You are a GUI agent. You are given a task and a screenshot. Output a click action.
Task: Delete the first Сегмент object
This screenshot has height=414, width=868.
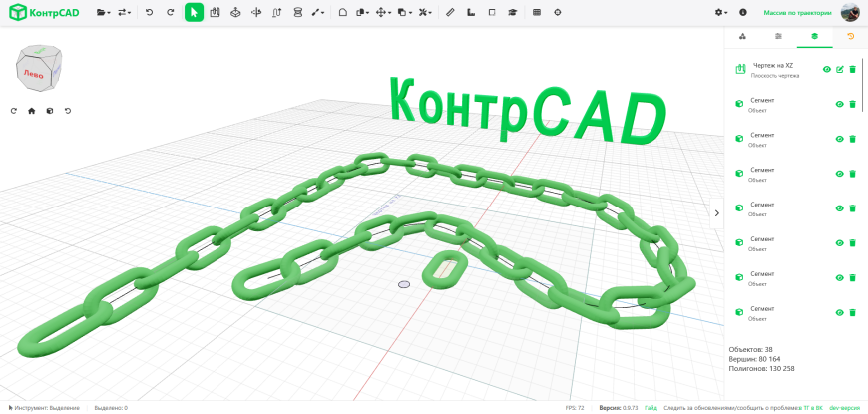point(852,104)
